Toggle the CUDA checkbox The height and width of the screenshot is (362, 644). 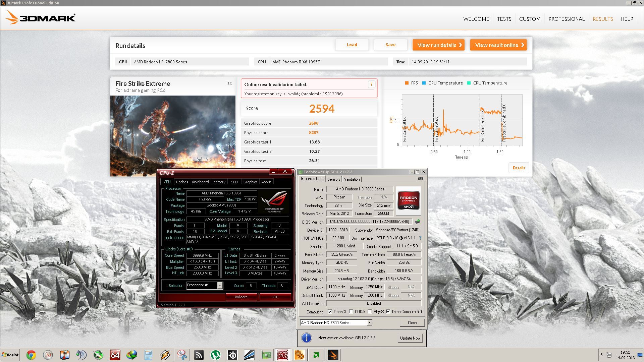coord(351,312)
